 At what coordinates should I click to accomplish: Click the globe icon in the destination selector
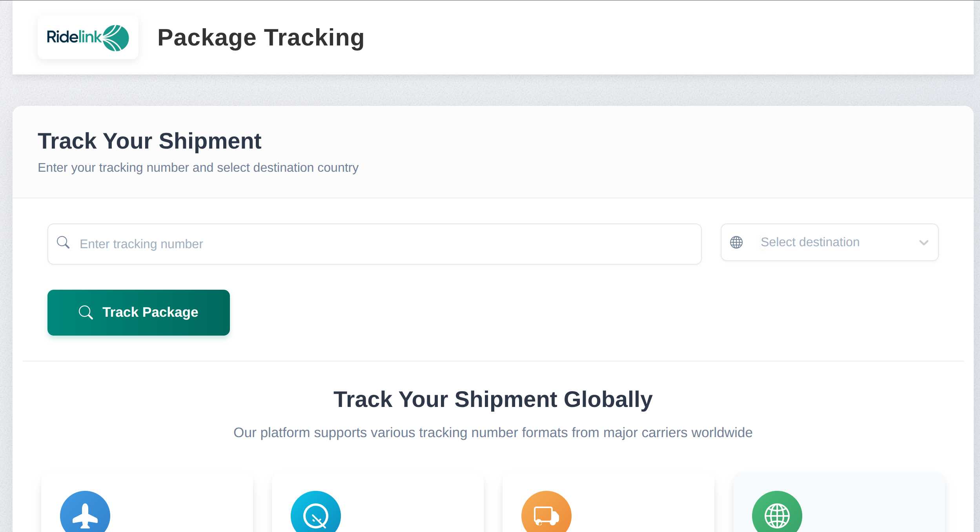click(x=736, y=242)
